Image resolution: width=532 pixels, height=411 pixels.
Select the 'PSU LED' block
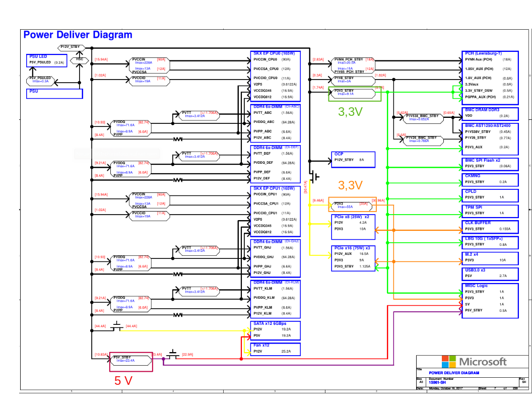pos(46,60)
